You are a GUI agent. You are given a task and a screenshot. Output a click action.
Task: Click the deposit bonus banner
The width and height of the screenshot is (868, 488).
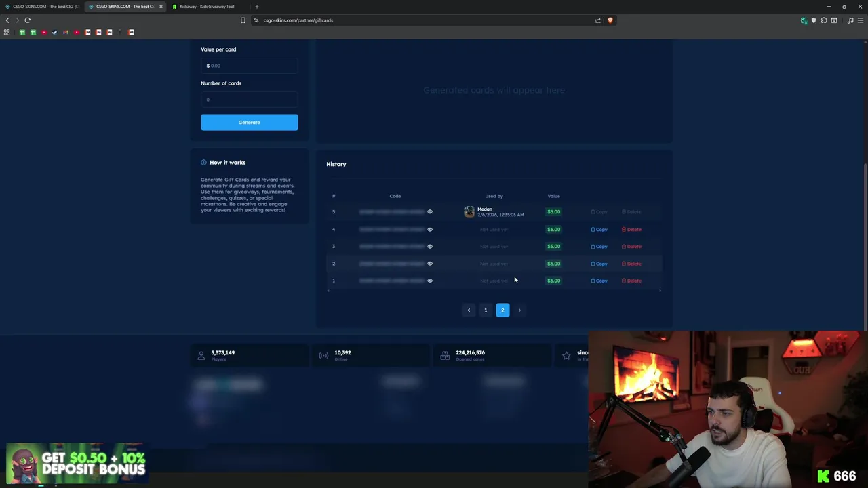pos(76,463)
